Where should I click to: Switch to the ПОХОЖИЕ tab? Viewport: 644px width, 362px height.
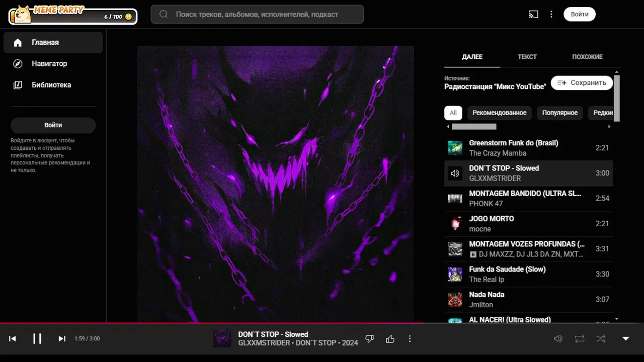tap(587, 57)
